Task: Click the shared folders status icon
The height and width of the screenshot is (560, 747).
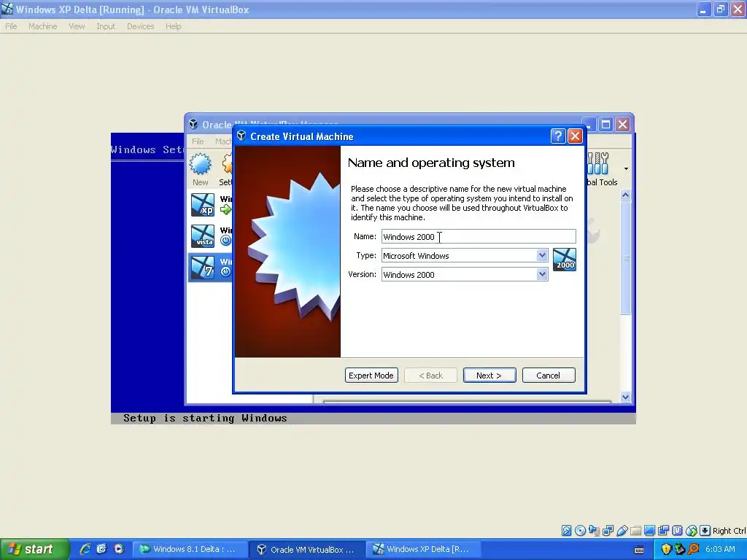Action: [x=635, y=531]
